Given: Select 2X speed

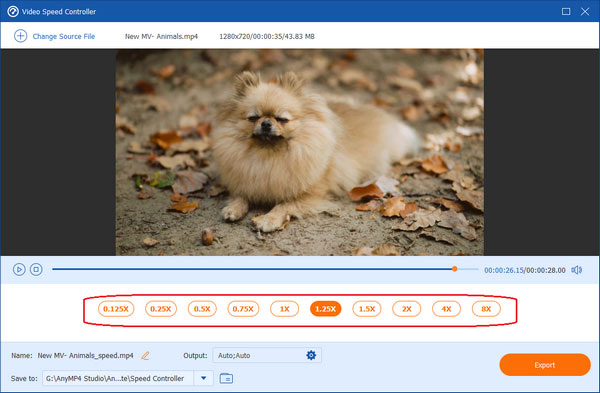Looking at the screenshot, I should (406, 309).
